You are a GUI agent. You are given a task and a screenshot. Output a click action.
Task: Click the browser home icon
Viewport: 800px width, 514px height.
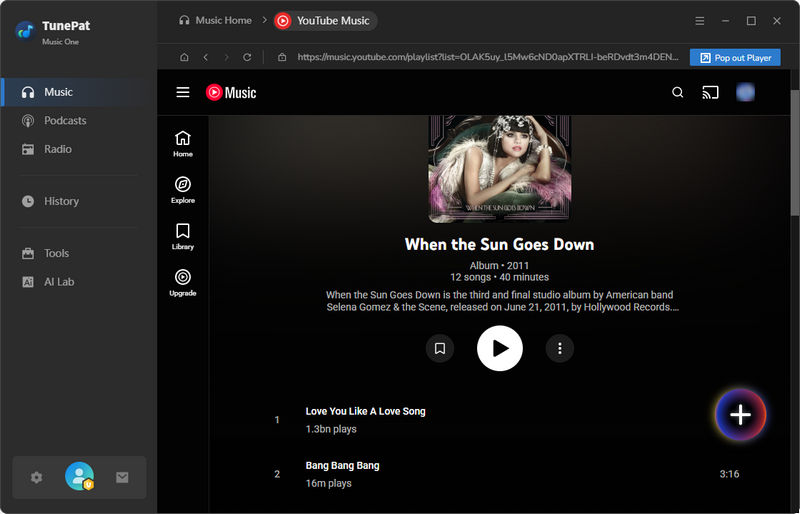click(x=184, y=57)
